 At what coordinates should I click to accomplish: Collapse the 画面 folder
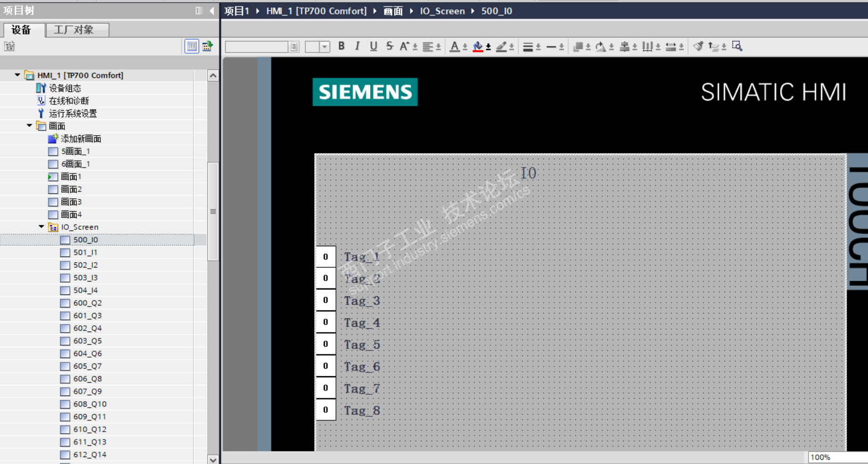pos(30,126)
